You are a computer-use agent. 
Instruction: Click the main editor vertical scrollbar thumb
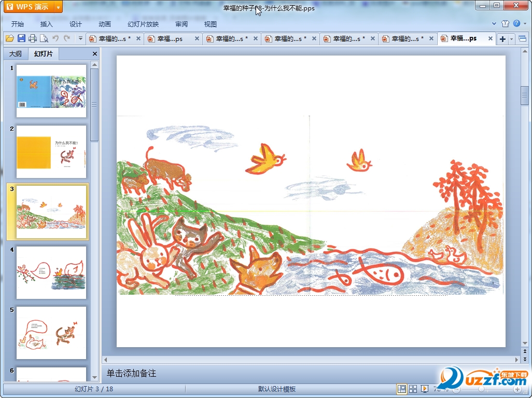coord(525,96)
